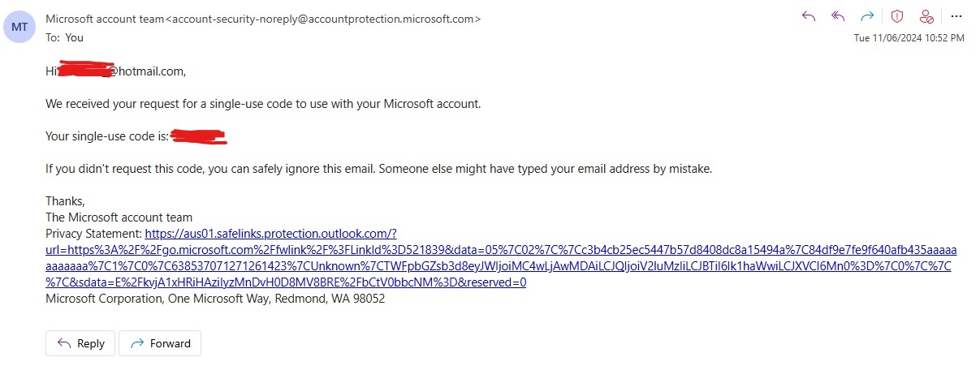Open the More actions ellipsis menu
Screen dimensions: 980x366
pyautogui.click(x=956, y=16)
